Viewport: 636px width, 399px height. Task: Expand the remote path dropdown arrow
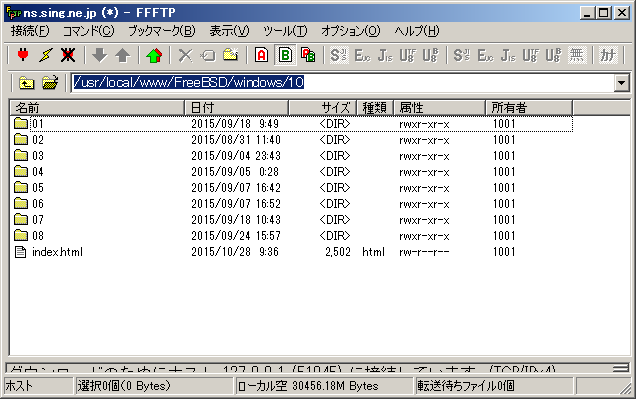[621, 83]
